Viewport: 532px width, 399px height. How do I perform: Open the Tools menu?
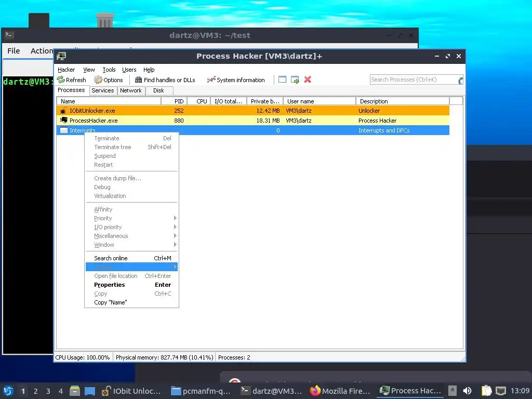coord(109,70)
